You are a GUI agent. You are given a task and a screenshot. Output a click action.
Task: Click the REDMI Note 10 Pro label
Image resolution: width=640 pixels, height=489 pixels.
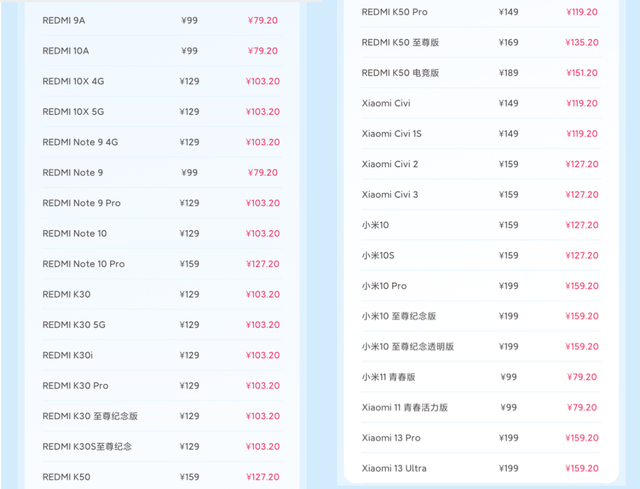83,264
